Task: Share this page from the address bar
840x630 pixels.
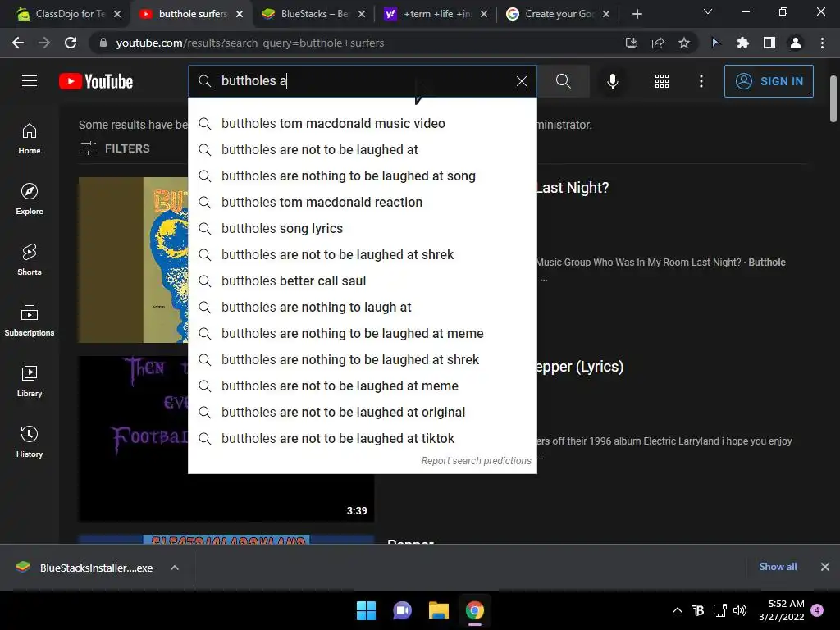Action: (x=658, y=43)
